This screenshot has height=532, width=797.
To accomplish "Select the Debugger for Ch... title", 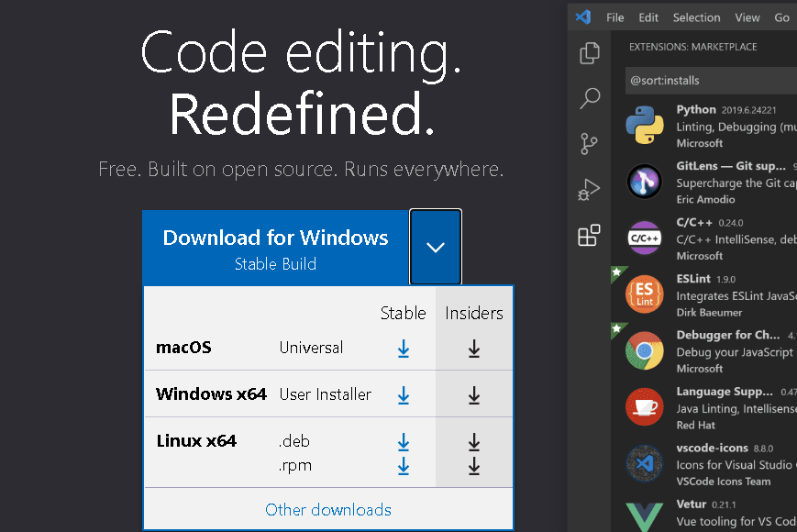I will [x=728, y=336].
